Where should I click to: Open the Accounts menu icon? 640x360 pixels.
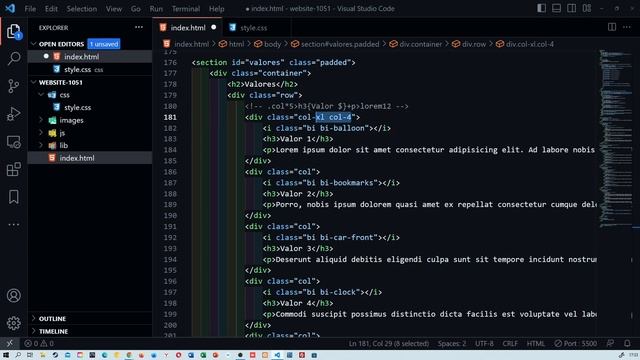13,295
